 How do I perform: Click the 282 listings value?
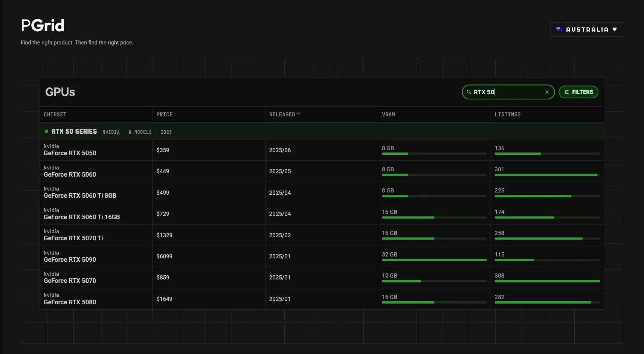tap(499, 297)
